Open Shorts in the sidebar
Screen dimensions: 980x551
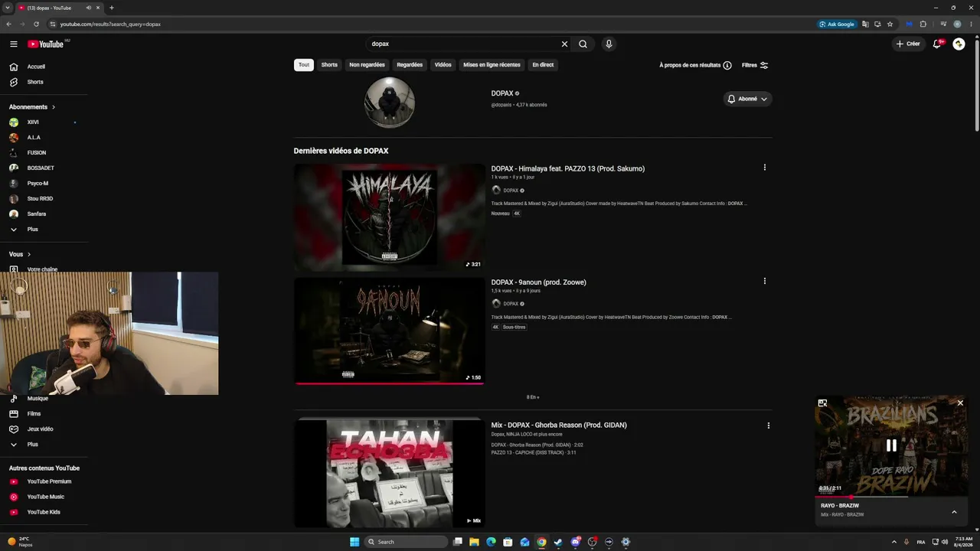tap(35, 82)
